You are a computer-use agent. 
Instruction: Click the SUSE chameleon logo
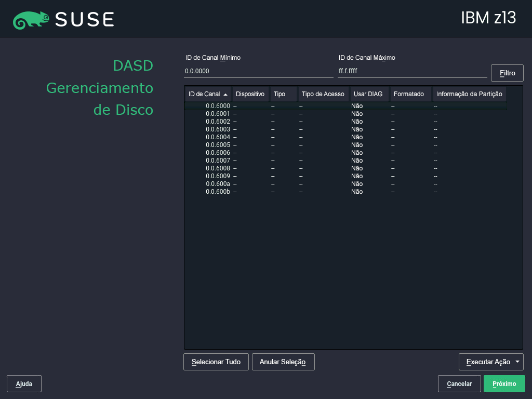[31, 20]
